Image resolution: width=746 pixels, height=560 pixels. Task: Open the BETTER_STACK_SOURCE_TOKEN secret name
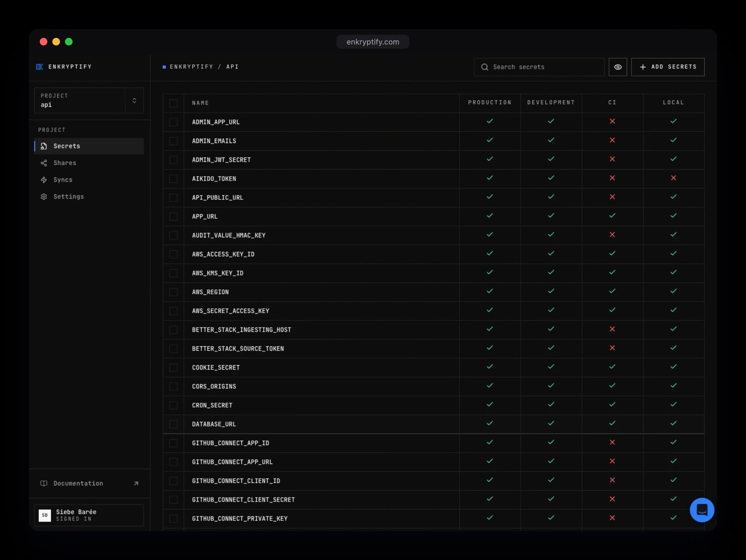coord(238,349)
